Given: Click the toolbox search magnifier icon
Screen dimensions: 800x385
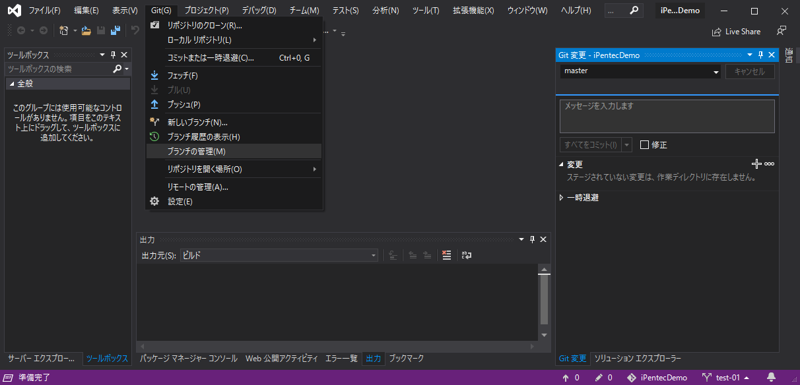Looking at the screenshot, I should [117, 69].
